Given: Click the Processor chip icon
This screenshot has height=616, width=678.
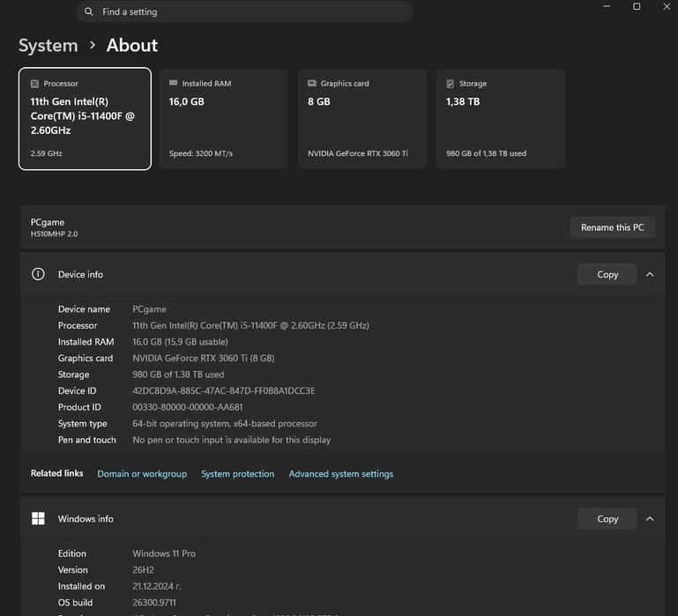Looking at the screenshot, I should point(34,84).
